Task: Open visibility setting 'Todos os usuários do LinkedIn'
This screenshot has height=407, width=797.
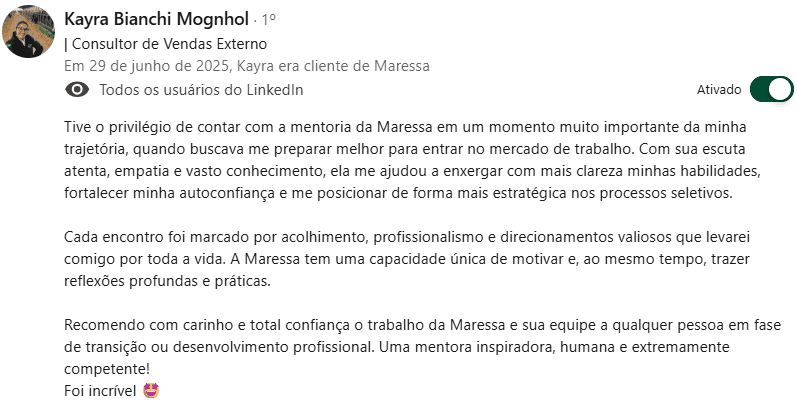Action: 200,90
